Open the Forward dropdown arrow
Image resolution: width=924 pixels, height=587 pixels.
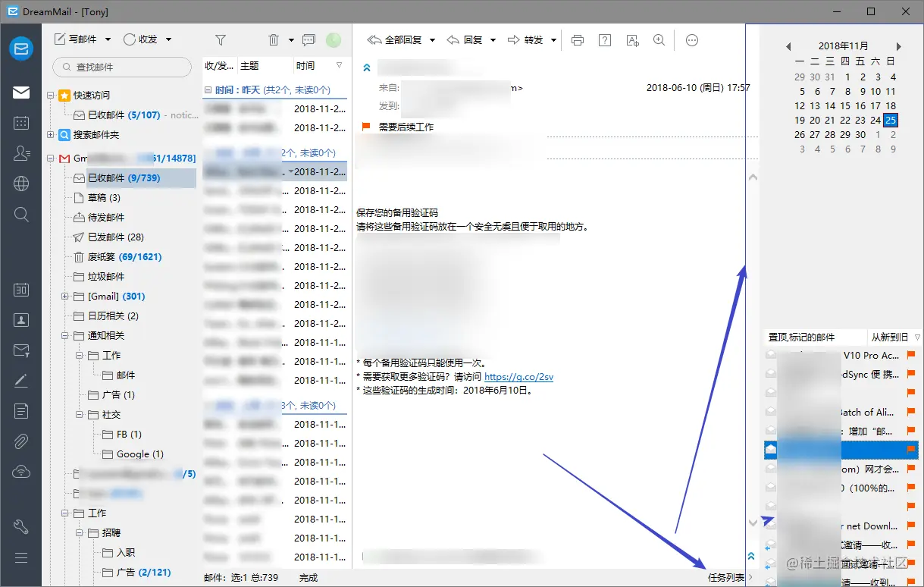pyautogui.click(x=553, y=40)
